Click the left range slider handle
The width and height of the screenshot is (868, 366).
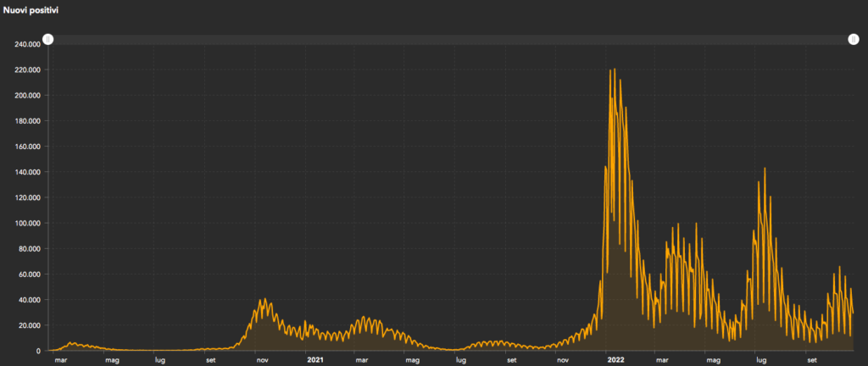(48, 40)
